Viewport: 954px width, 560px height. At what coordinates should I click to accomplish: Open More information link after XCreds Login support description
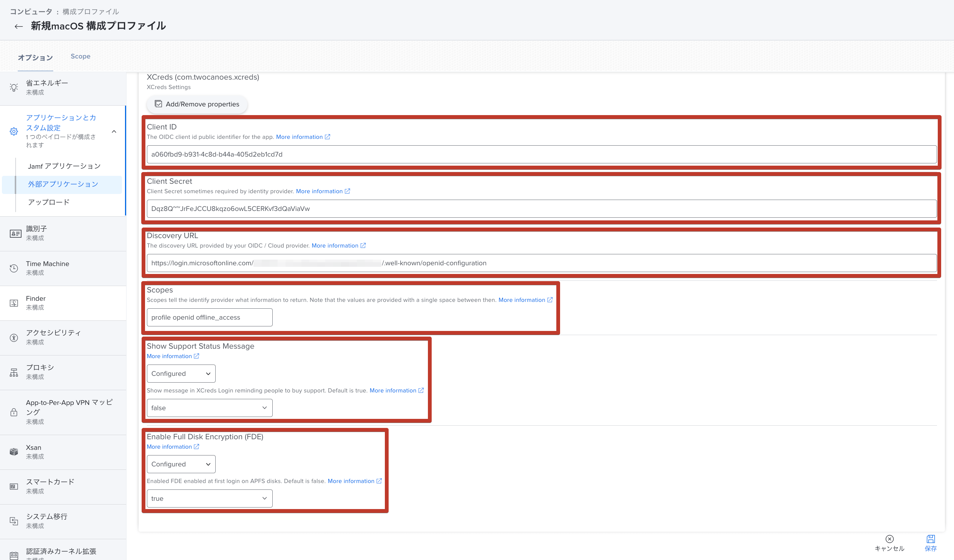point(396,391)
